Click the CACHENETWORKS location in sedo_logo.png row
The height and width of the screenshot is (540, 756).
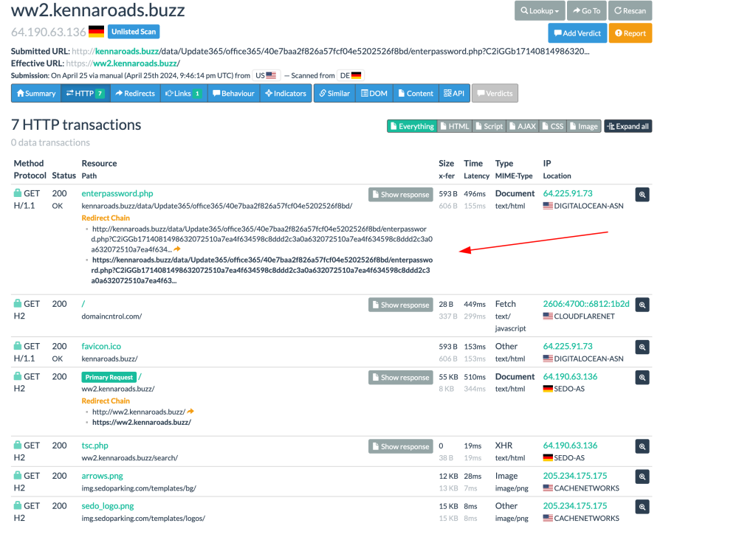[x=586, y=519]
